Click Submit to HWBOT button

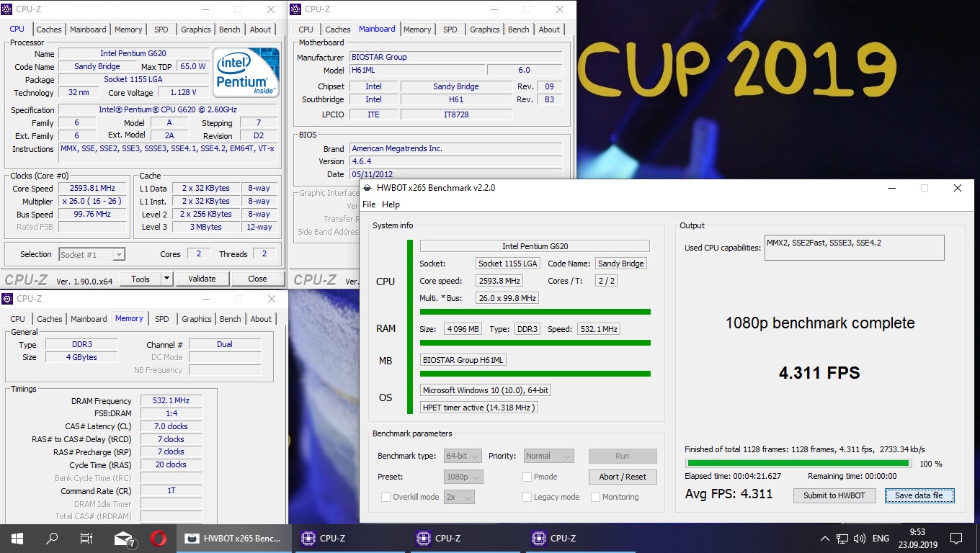834,495
